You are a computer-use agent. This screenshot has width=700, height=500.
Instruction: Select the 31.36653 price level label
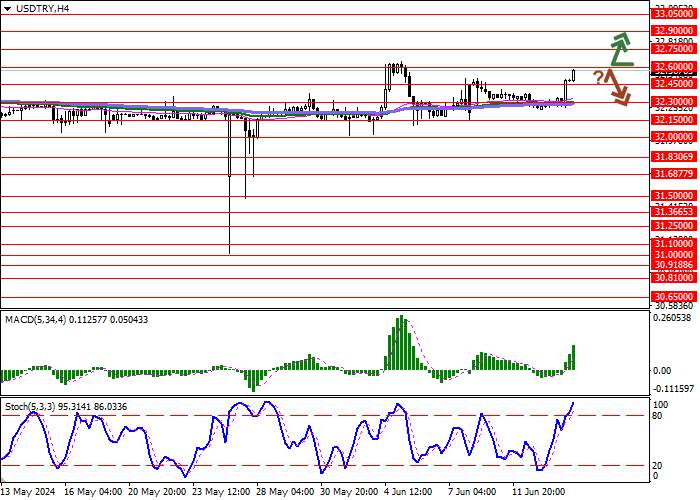(674, 211)
